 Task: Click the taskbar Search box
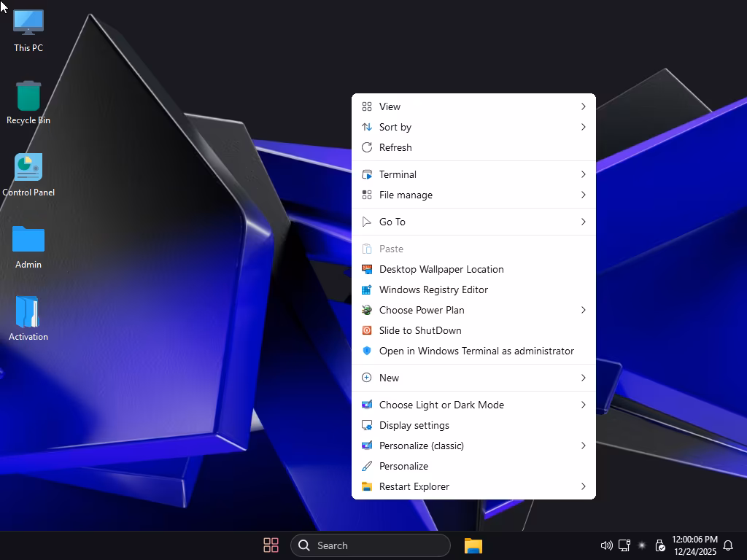pos(371,545)
